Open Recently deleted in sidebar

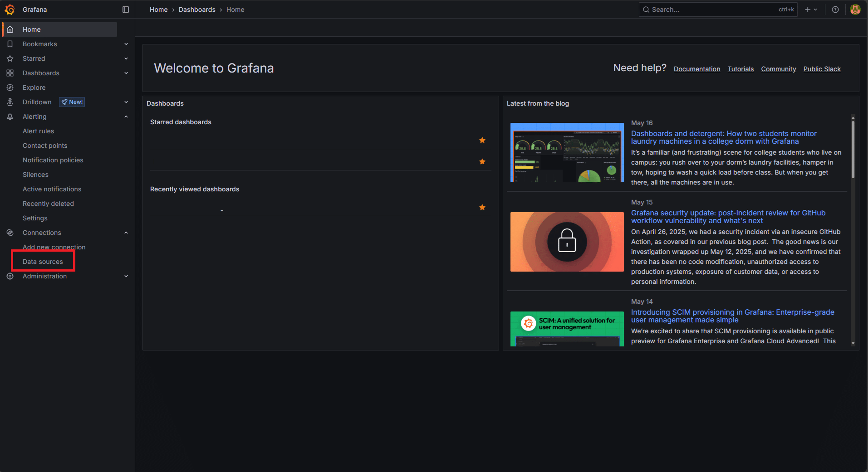point(48,204)
